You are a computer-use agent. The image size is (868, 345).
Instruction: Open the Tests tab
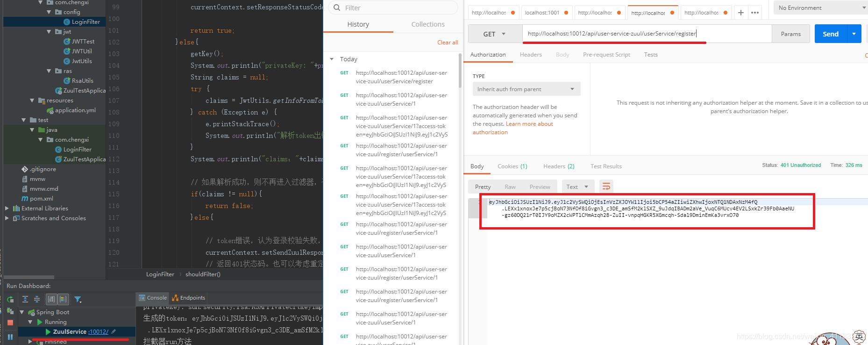point(651,55)
